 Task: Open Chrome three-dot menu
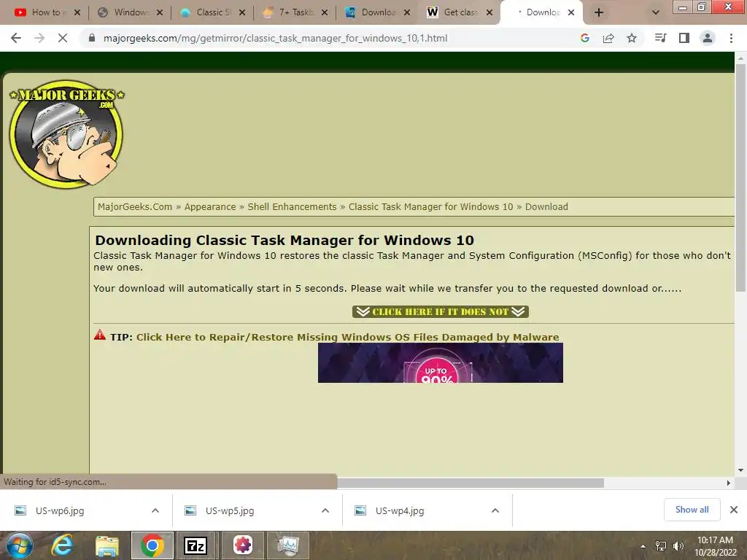pos(731,38)
